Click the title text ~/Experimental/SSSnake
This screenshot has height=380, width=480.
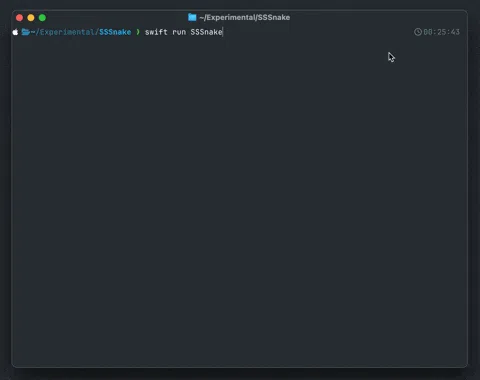point(245,17)
